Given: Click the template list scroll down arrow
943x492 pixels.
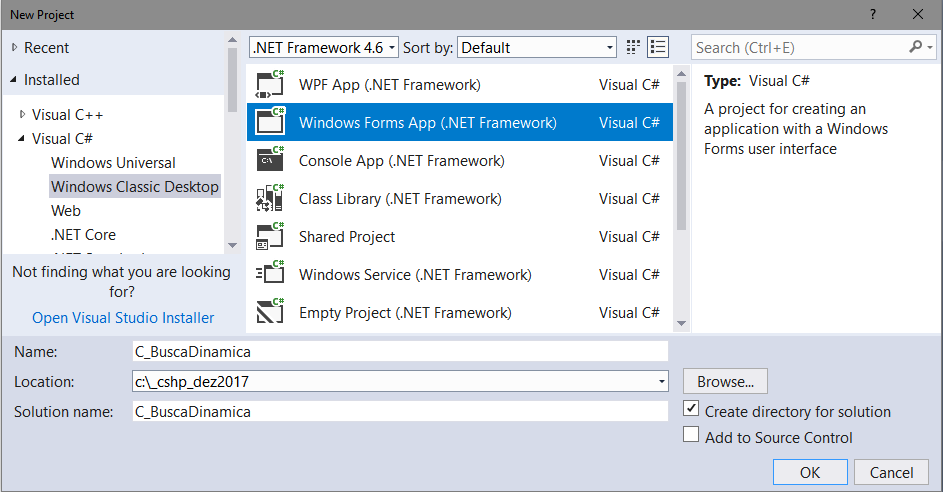Looking at the screenshot, I should 681,323.
